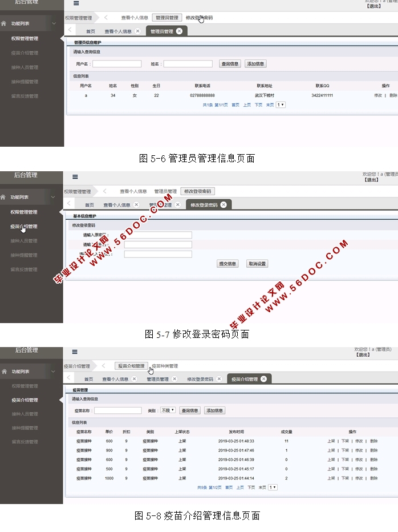Viewport: 398px width, 532px height.
Task: Click 【退出】 logout link in Figure 5-8
Action: (363, 354)
